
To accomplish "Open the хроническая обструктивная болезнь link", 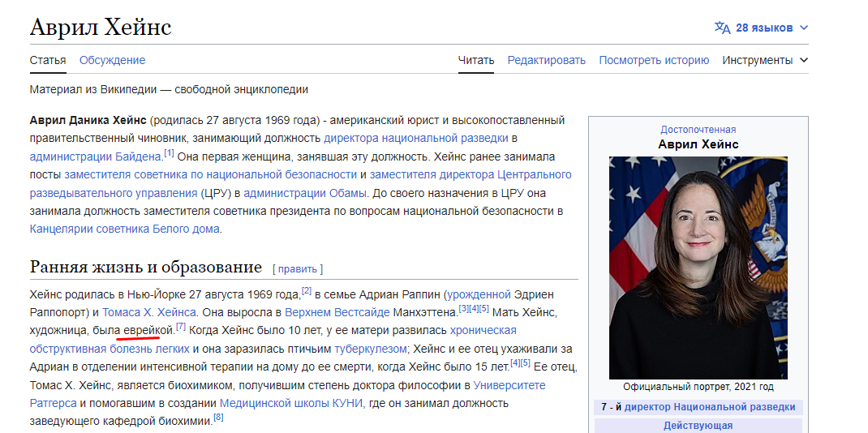I will [x=483, y=331].
